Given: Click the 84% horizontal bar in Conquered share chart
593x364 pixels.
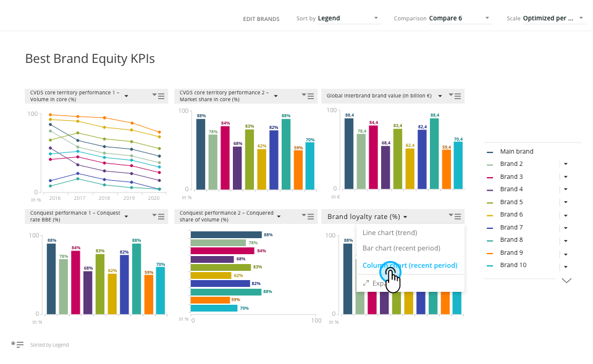Looking at the screenshot, I should point(222,250).
